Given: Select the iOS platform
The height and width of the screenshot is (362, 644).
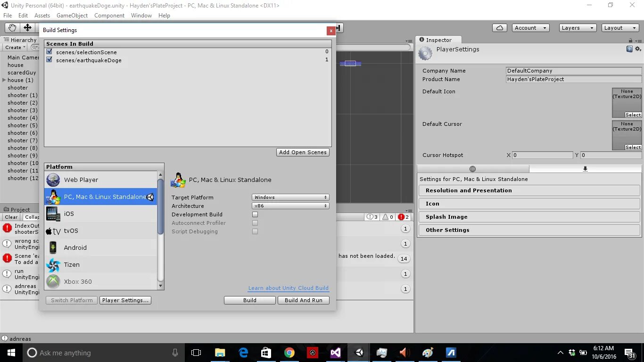Looking at the screenshot, I should (x=100, y=214).
